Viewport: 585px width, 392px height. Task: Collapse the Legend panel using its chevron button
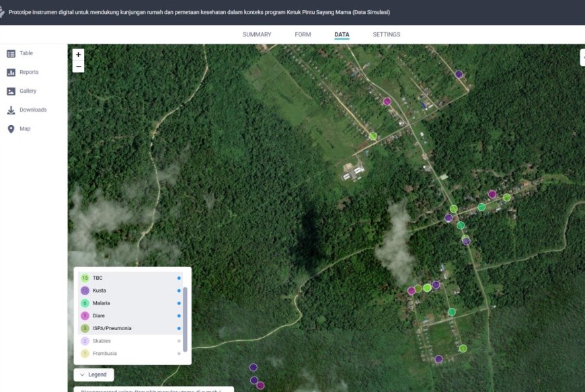pos(94,375)
